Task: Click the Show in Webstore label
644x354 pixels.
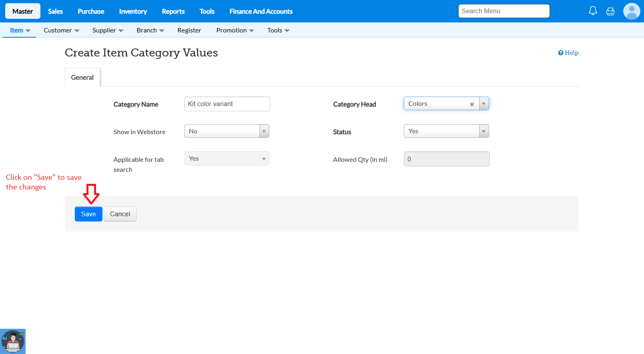Action: pyautogui.click(x=139, y=132)
